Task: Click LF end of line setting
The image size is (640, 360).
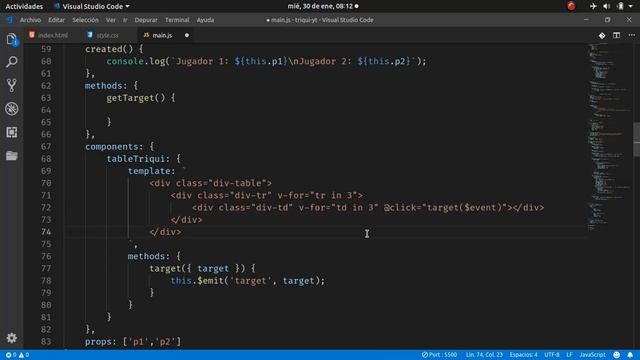Action: click(x=569, y=355)
